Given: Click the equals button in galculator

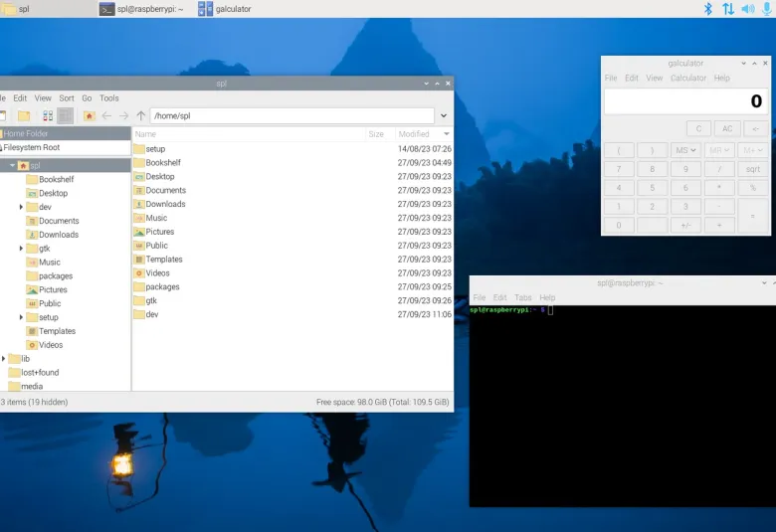Looking at the screenshot, I should click(x=753, y=216).
